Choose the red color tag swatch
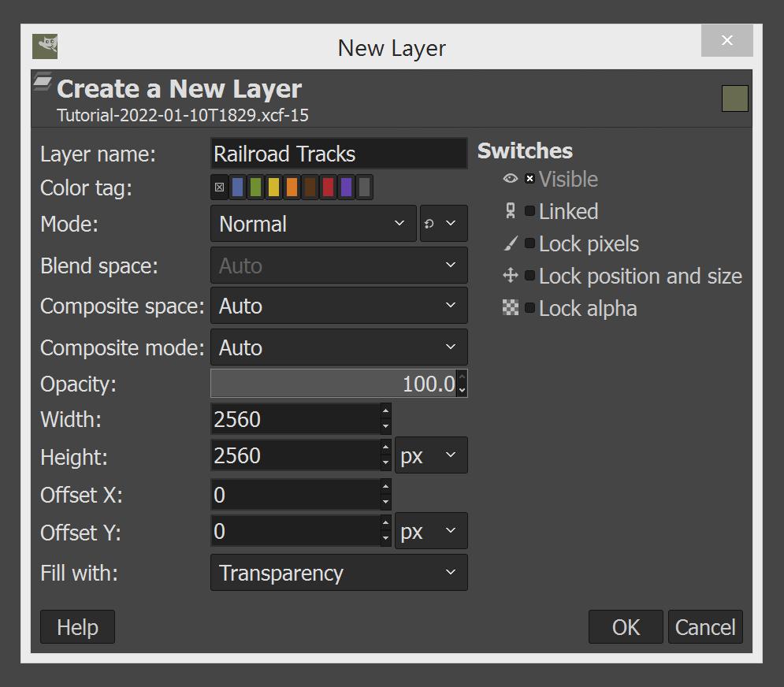 tap(328, 188)
